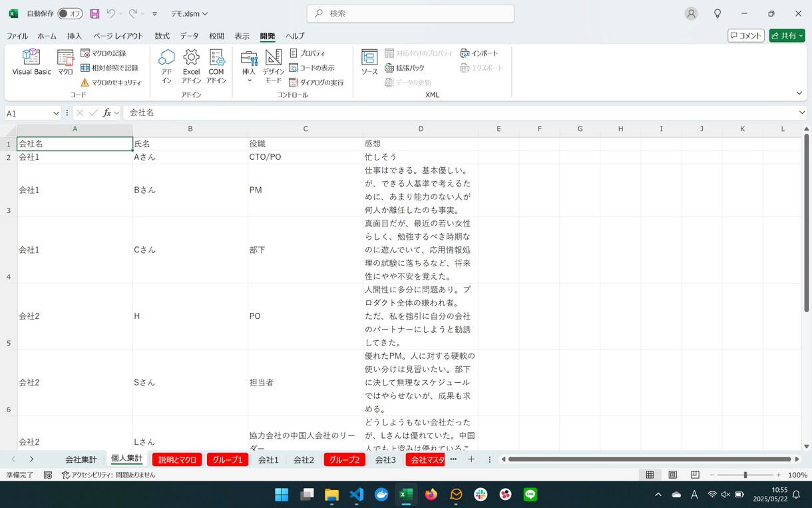Click the search box
The width and height of the screenshot is (812, 508).
pos(411,13)
